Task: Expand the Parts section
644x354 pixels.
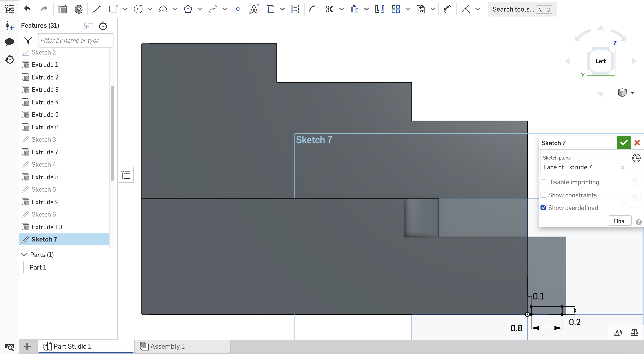Action: pyautogui.click(x=24, y=254)
